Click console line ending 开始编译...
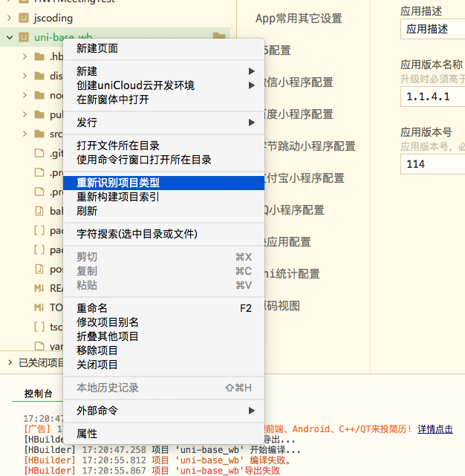 click(162, 449)
